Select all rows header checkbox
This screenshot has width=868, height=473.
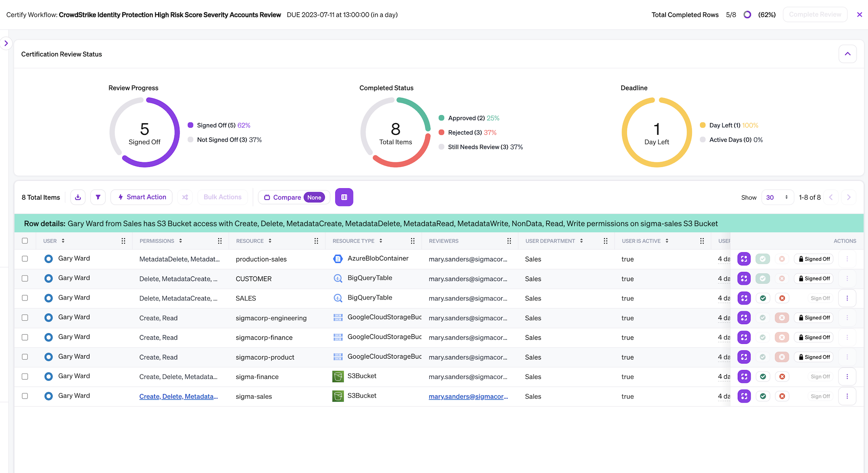tap(25, 241)
